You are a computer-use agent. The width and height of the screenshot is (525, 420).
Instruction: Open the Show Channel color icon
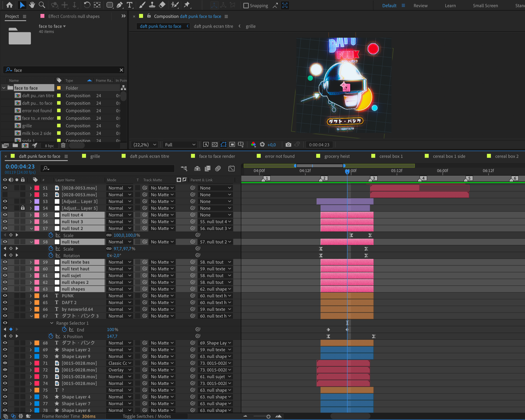coord(253,145)
